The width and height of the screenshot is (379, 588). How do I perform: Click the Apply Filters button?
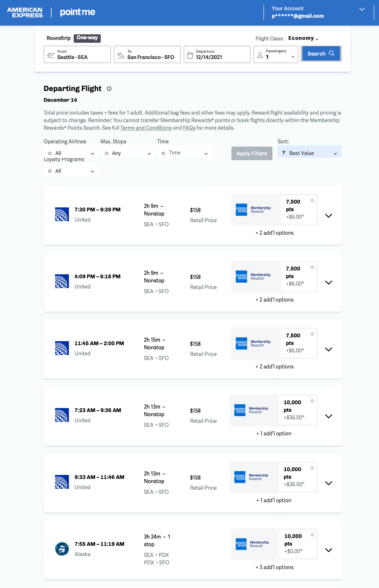coord(252,153)
